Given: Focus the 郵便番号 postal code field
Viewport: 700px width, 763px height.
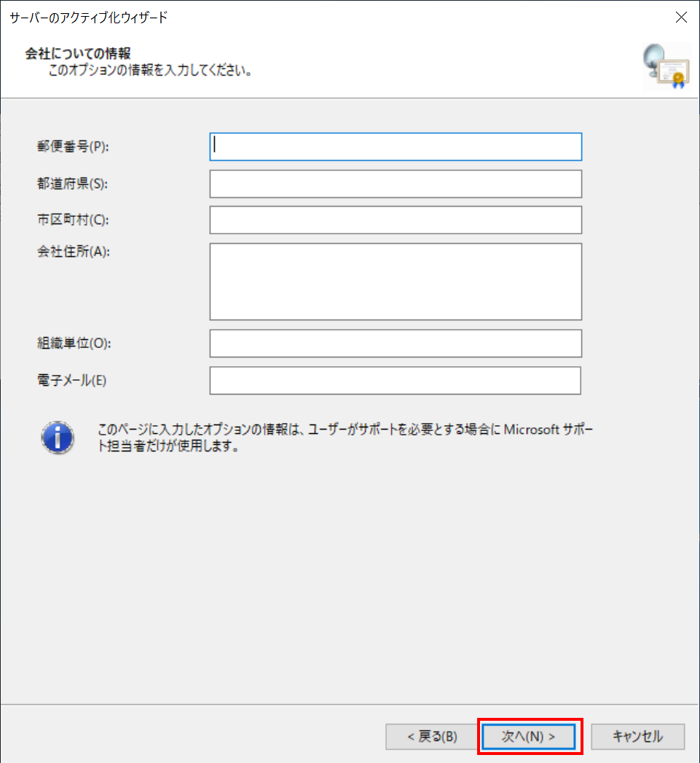Looking at the screenshot, I should tap(396, 146).
